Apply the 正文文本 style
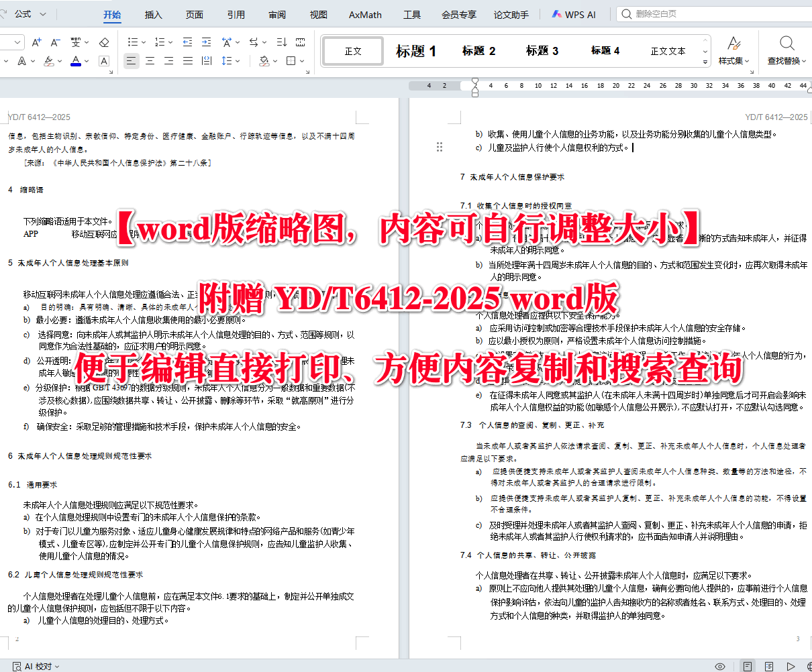812x672 pixels. [668, 51]
